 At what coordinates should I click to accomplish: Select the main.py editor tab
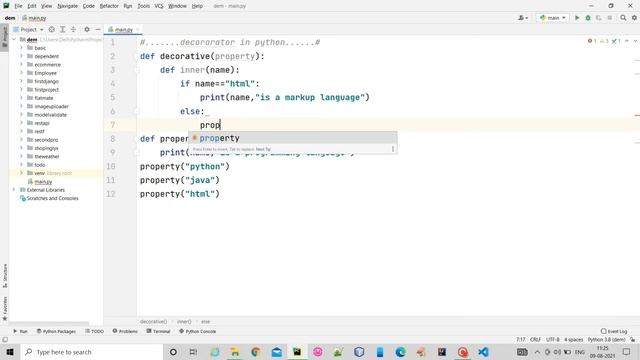coord(123,29)
